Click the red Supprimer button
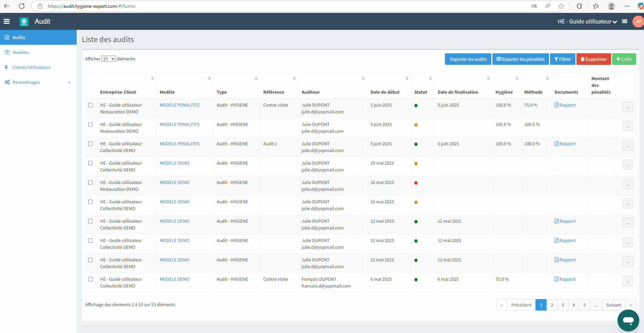This screenshot has width=644, height=333. tap(593, 59)
